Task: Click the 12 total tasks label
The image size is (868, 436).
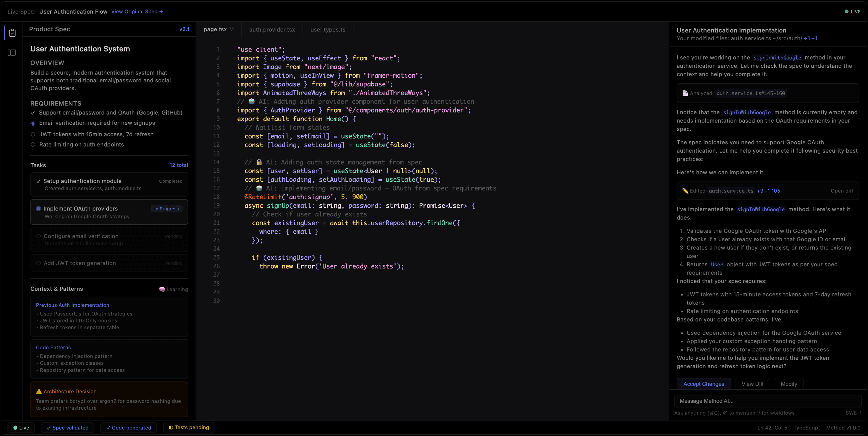Action: [x=179, y=165]
